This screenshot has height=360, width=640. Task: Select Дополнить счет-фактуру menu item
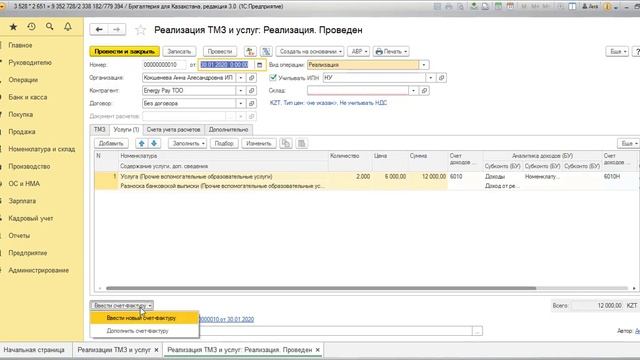[x=144, y=331]
